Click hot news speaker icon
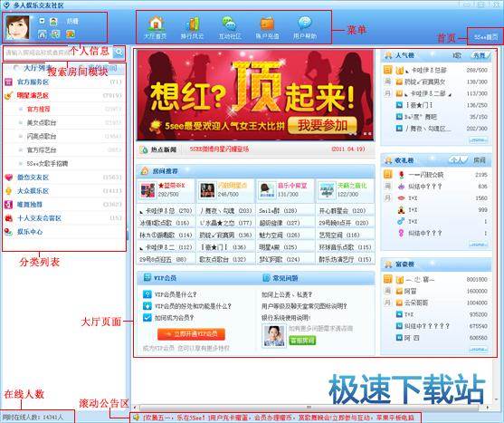 (x=144, y=149)
